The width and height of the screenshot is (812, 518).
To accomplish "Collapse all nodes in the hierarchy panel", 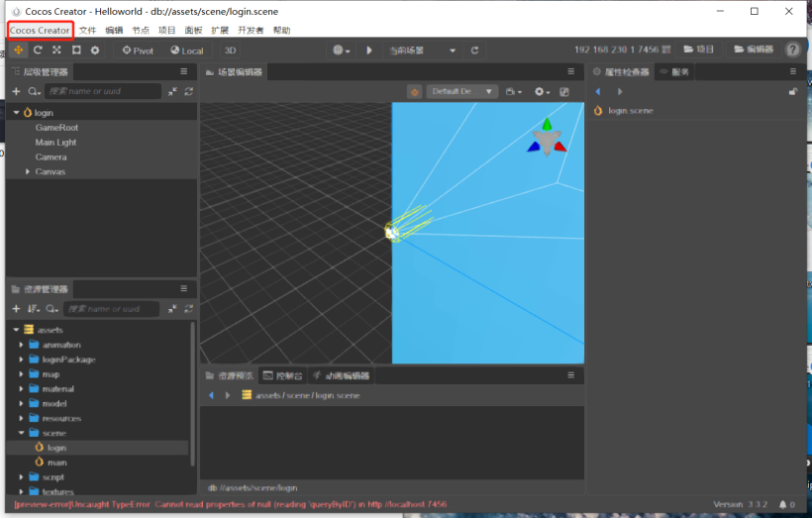I will [172, 91].
